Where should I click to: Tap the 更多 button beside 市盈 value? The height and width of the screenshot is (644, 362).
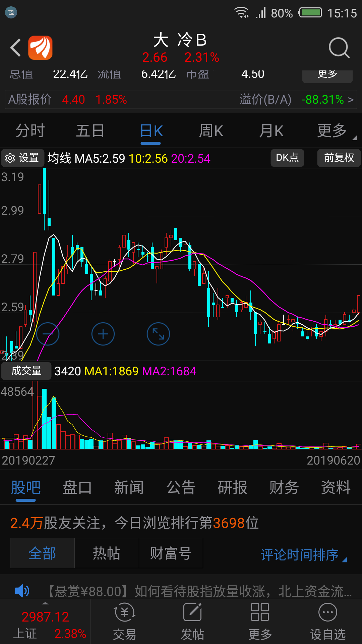point(327,74)
